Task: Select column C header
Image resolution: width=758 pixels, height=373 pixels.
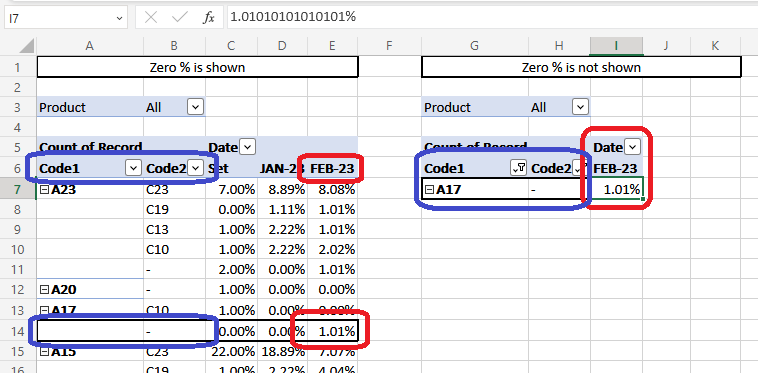Action: [x=231, y=46]
